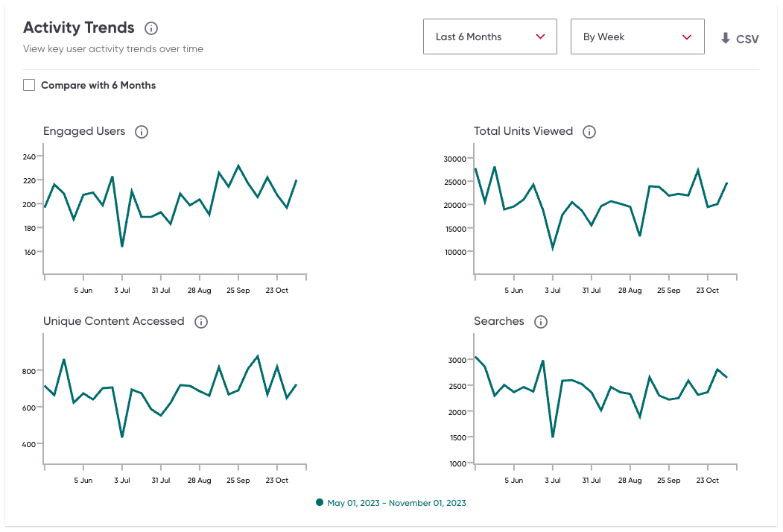Download data using the CSV arrow icon
This screenshot has height=532, width=783.
coord(726,39)
